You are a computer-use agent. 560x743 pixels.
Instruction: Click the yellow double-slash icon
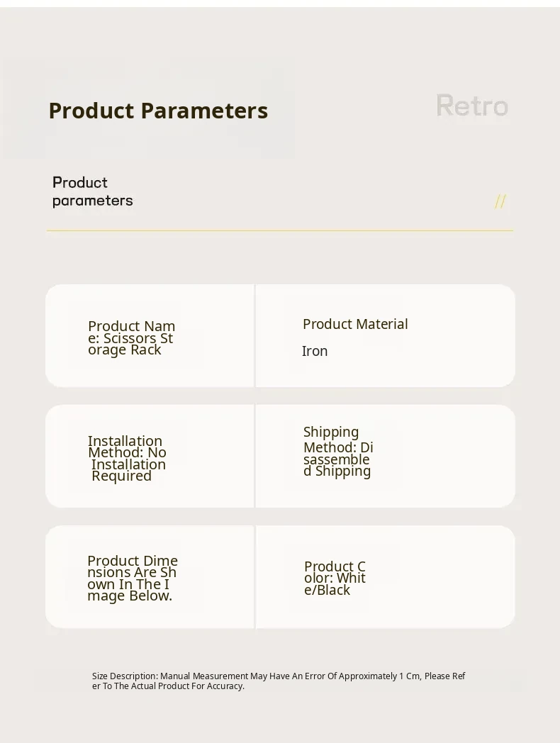coord(500,201)
